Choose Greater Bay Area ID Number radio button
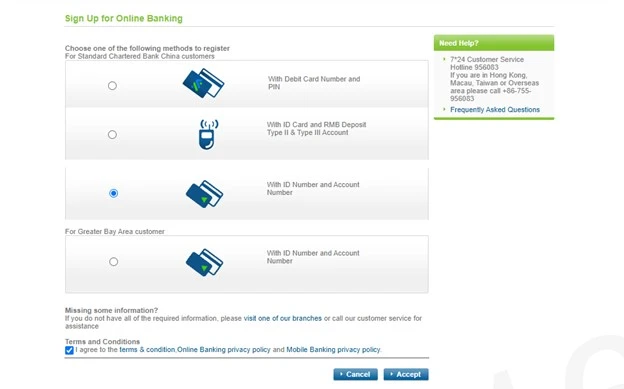The height and width of the screenshot is (389, 624). (x=113, y=262)
